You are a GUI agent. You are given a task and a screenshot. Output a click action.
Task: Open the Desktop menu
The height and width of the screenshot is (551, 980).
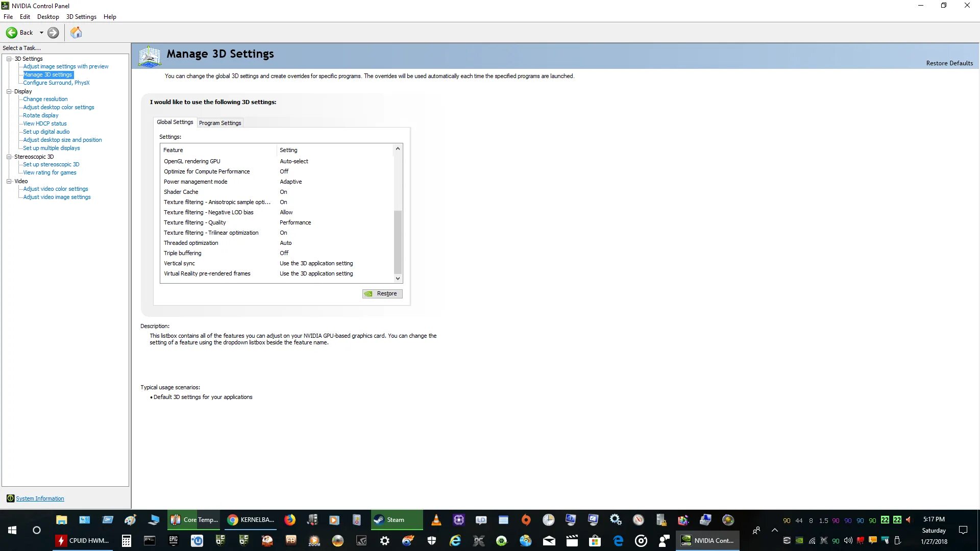pos(48,17)
